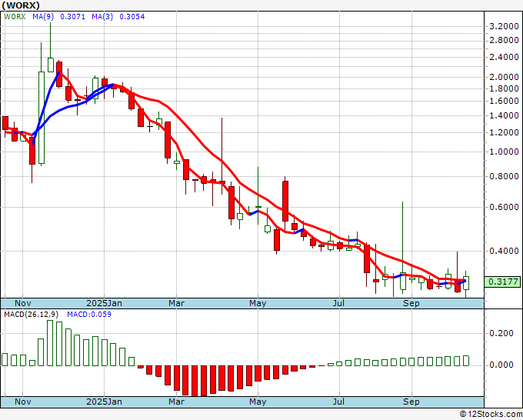Click May on the MACD panel axis
Image resolution: width=523 pixels, height=420 pixels.
tap(258, 402)
